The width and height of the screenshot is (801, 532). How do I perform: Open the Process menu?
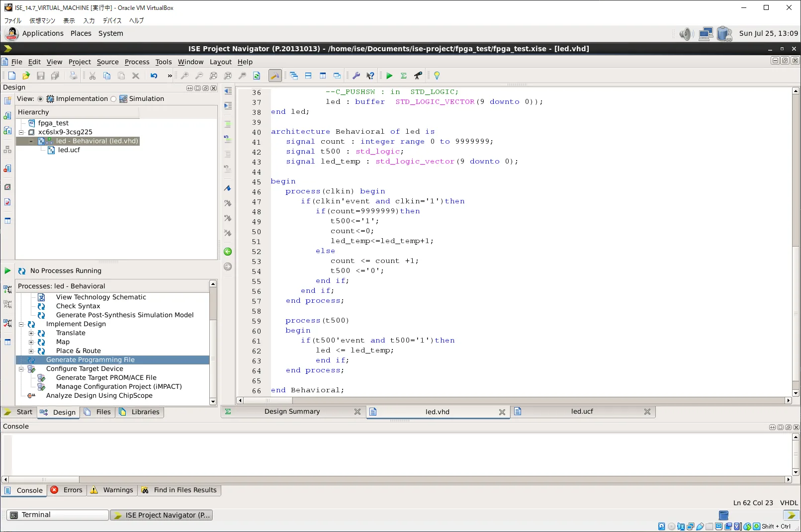(x=137, y=62)
